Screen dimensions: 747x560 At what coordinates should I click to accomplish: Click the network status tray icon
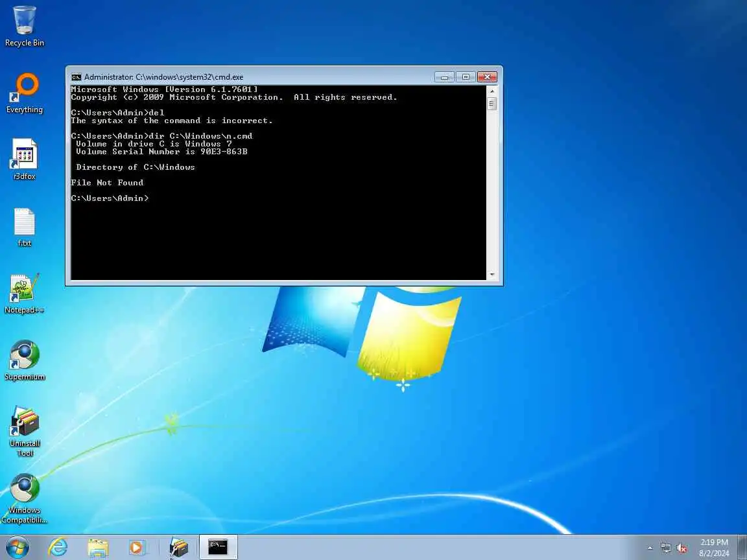[x=665, y=548]
